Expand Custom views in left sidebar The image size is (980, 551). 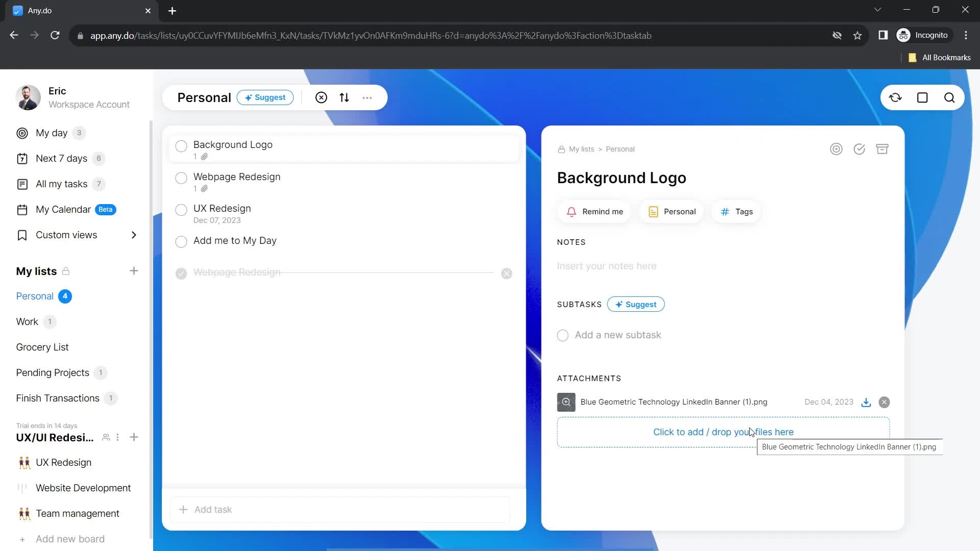(134, 235)
